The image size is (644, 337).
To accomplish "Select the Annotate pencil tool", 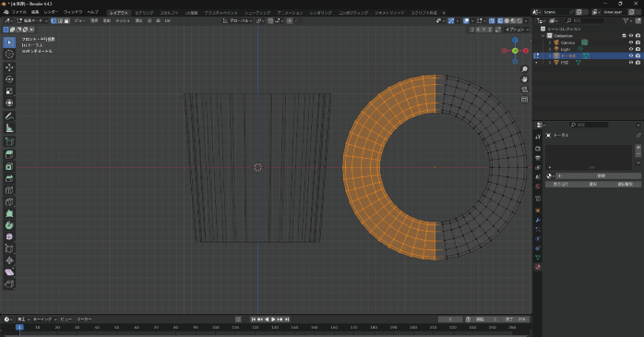I will coord(9,116).
